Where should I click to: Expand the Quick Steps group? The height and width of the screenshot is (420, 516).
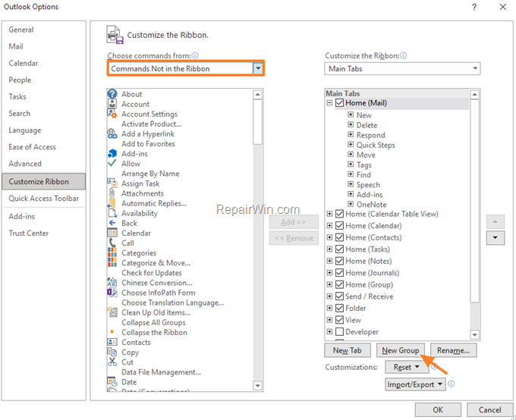click(351, 145)
